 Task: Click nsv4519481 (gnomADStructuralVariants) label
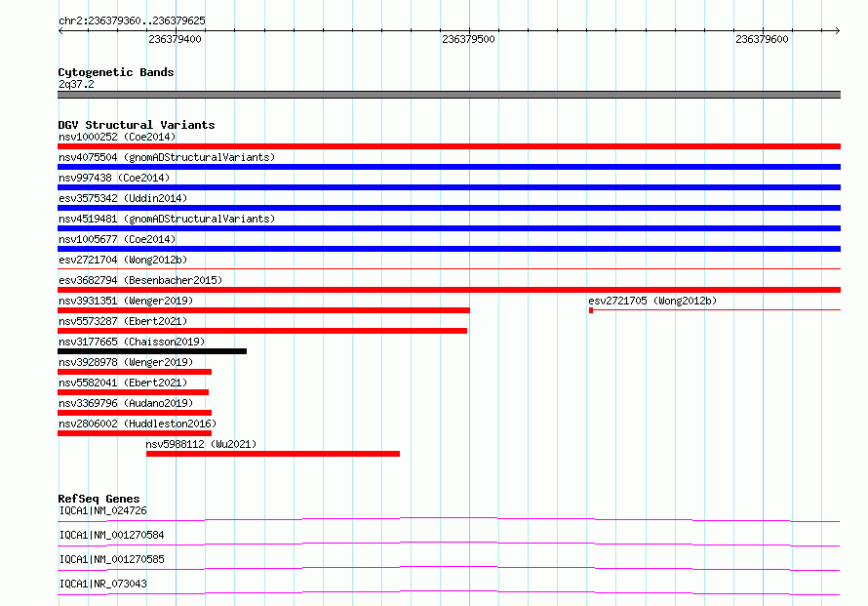167,219
